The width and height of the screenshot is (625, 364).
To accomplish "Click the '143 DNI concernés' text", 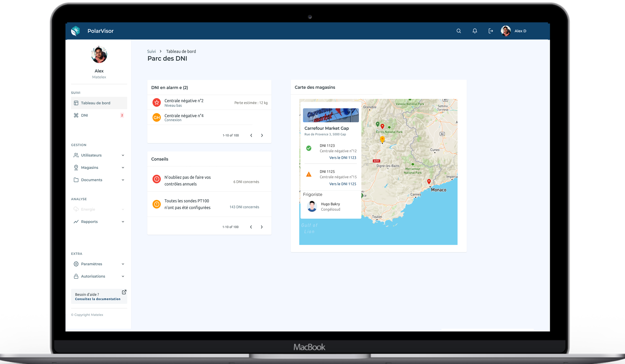I will pyautogui.click(x=244, y=207).
